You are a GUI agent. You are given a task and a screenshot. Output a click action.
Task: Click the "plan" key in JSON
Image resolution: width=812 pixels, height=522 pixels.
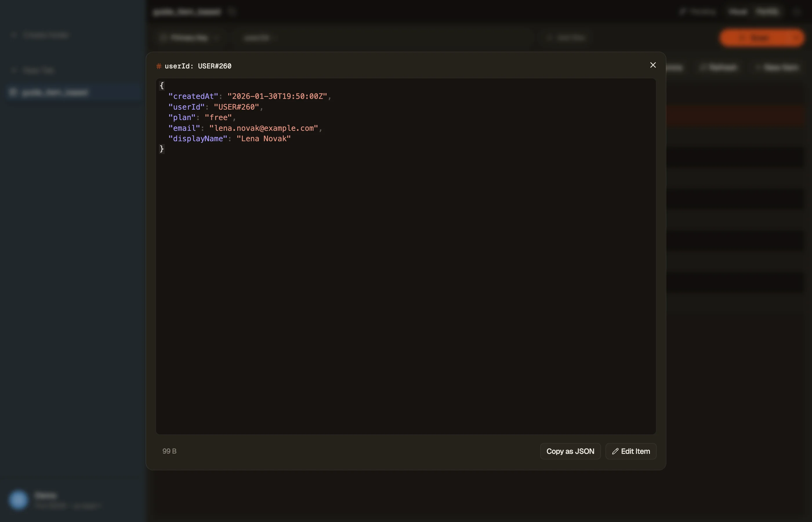(182, 118)
